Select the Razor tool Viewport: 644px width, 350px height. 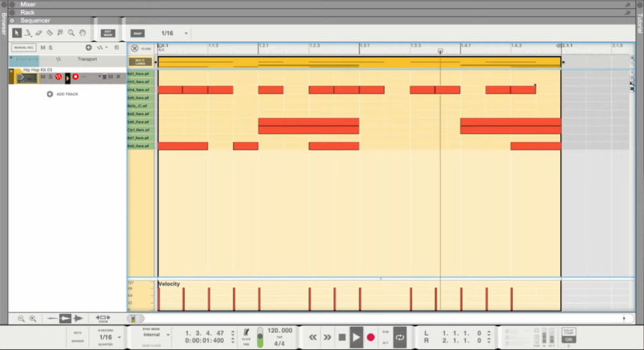coord(49,33)
